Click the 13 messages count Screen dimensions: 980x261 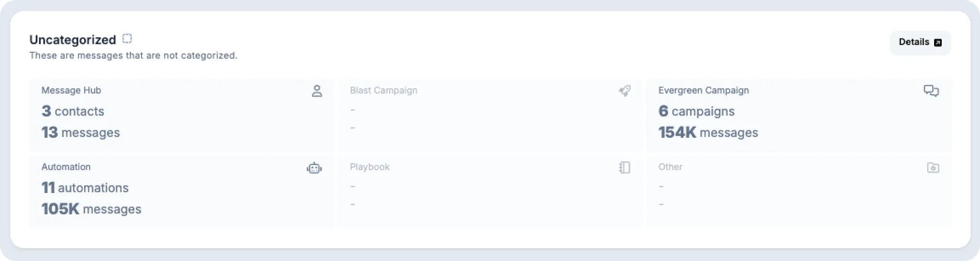[80, 133]
